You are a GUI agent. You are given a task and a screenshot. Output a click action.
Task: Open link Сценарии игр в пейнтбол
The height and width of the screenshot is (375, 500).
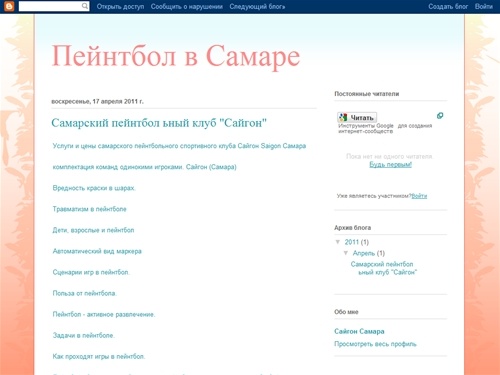[x=91, y=272]
